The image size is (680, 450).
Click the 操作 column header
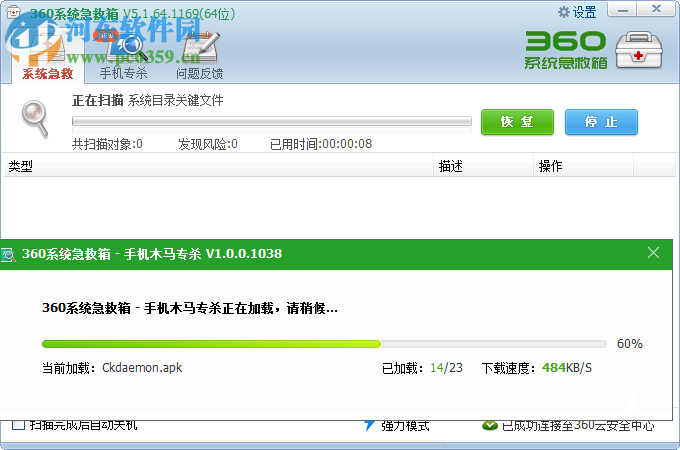tap(583, 166)
